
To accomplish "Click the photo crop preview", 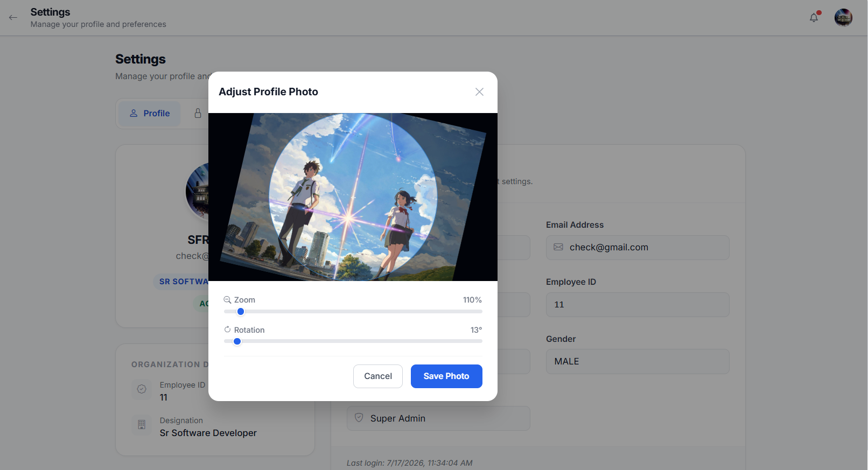I will [x=353, y=197].
